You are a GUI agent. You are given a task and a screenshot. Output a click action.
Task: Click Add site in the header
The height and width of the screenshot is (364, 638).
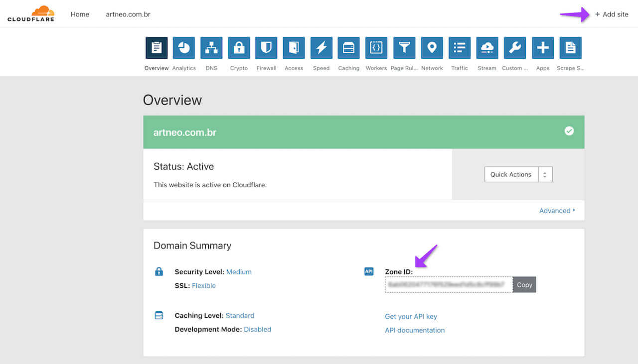tap(612, 14)
